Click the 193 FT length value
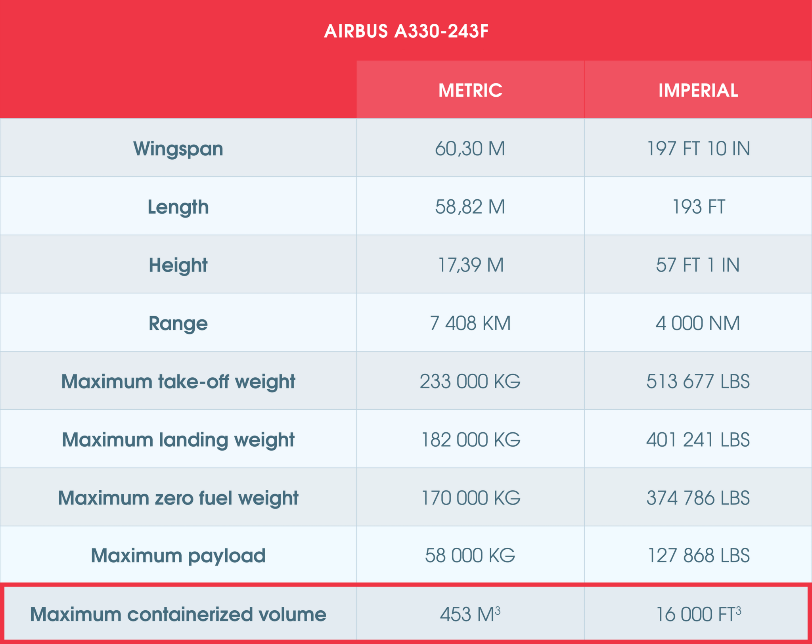Viewport: 812px width, 644px height. pyautogui.click(x=698, y=206)
